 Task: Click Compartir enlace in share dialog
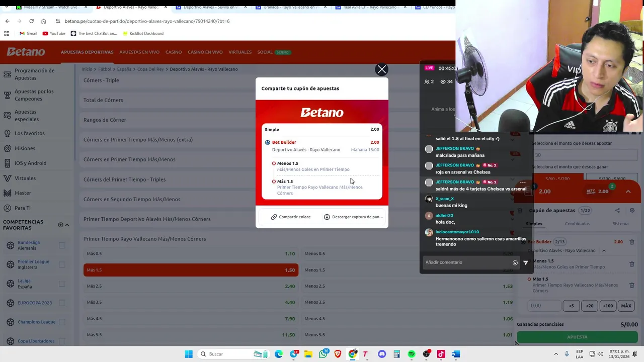(x=290, y=217)
